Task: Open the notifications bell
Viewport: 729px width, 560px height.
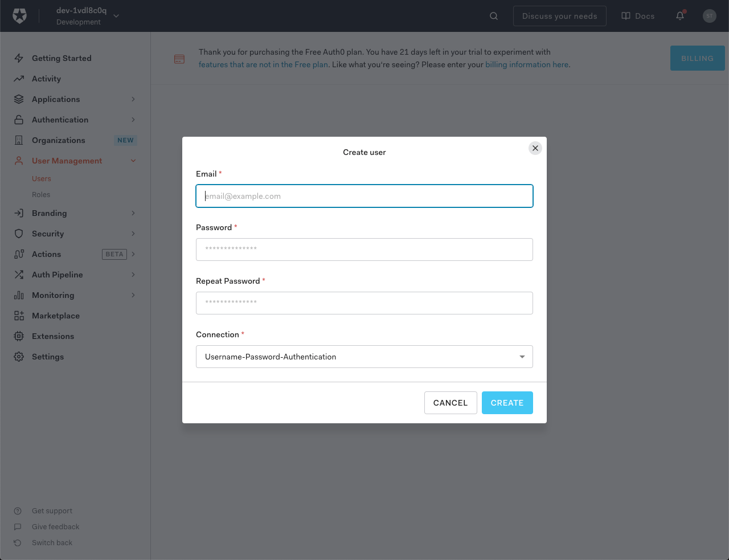Action: click(x=679, y=16)
